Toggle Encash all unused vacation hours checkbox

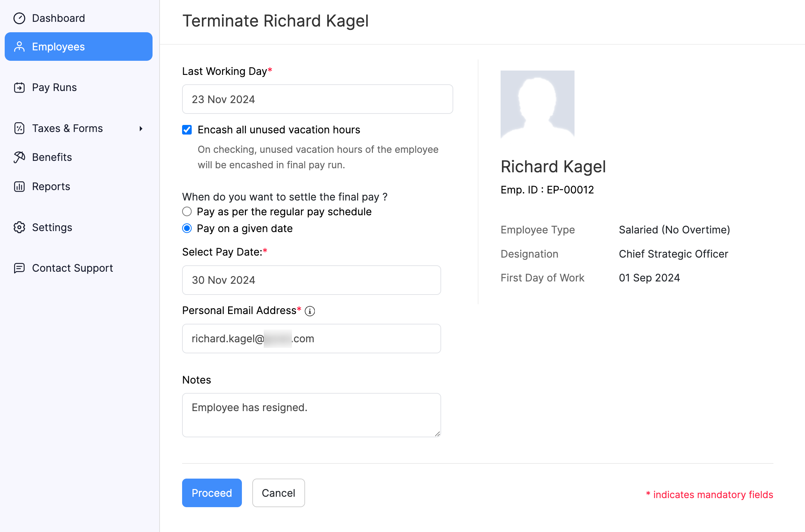pos(187,130)
